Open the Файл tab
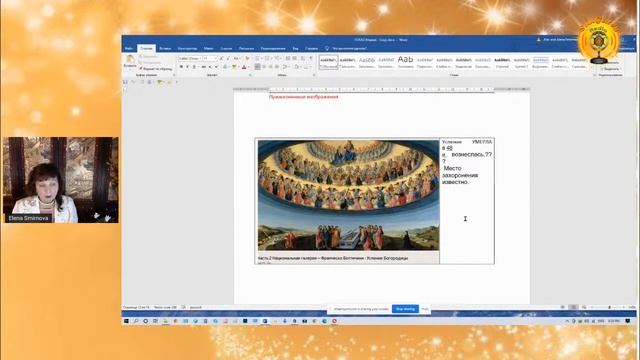 [x=129, y=48]
